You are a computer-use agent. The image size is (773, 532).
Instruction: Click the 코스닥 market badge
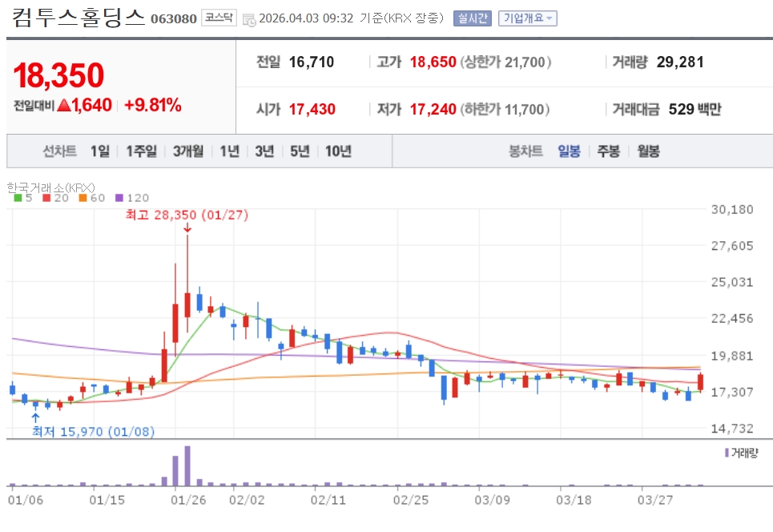(219, 18)
